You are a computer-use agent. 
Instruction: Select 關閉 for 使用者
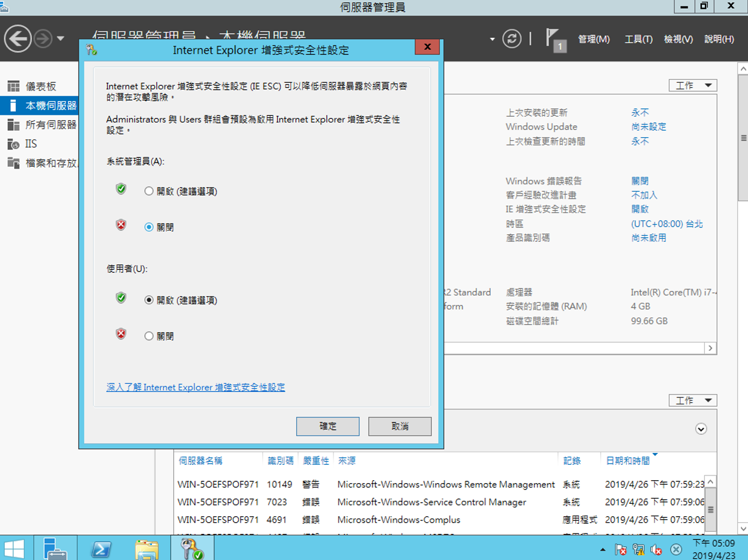coord(159,336)
